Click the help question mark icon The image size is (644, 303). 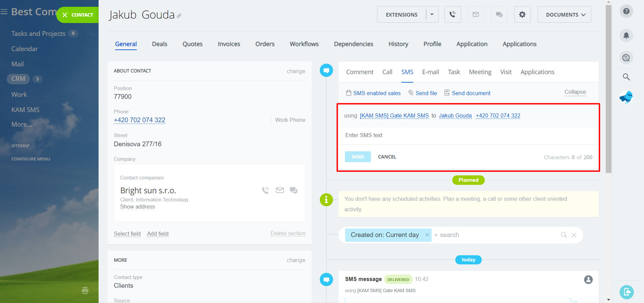tap(626, 11)
